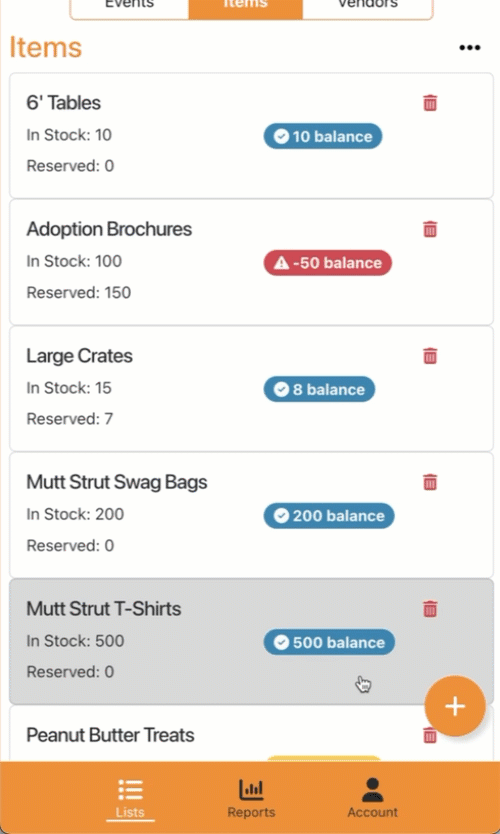Viewport: 500px width, 834px height.
Task: Click the 200 balance badge
Action: [x=329, y=516]
